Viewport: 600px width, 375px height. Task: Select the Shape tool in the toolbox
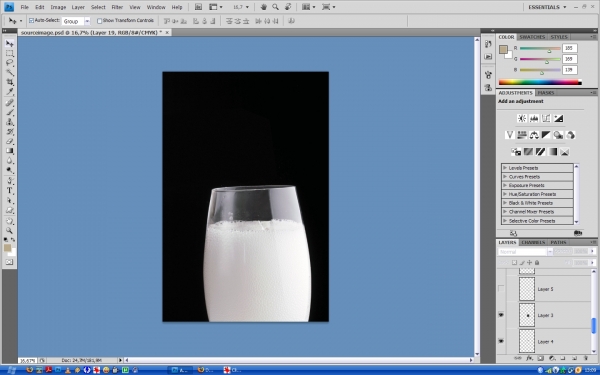click(x=10, y=210)
